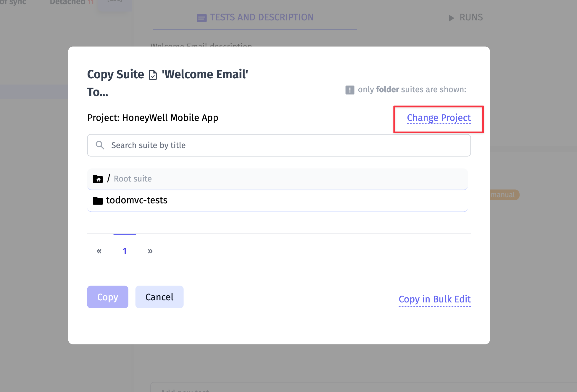Click the suite title search input field
This screenshot has width=577, height=392.
[x=279, y=145]
